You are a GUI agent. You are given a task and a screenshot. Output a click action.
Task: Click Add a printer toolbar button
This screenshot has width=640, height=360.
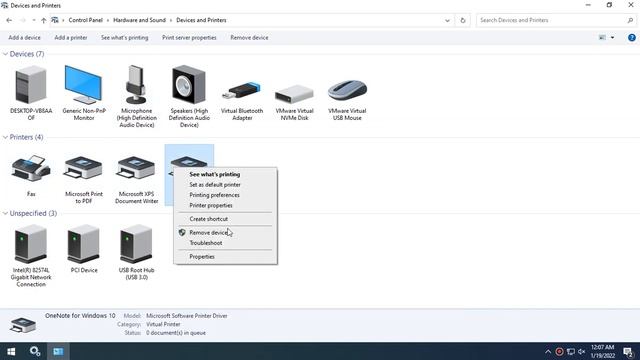[x=71, y=38]
